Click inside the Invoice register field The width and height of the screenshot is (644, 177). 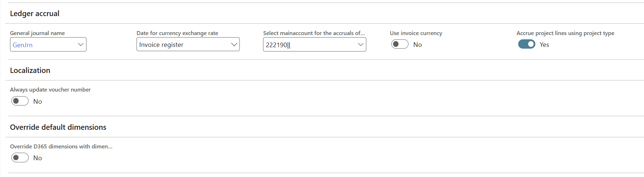[182, 45]
